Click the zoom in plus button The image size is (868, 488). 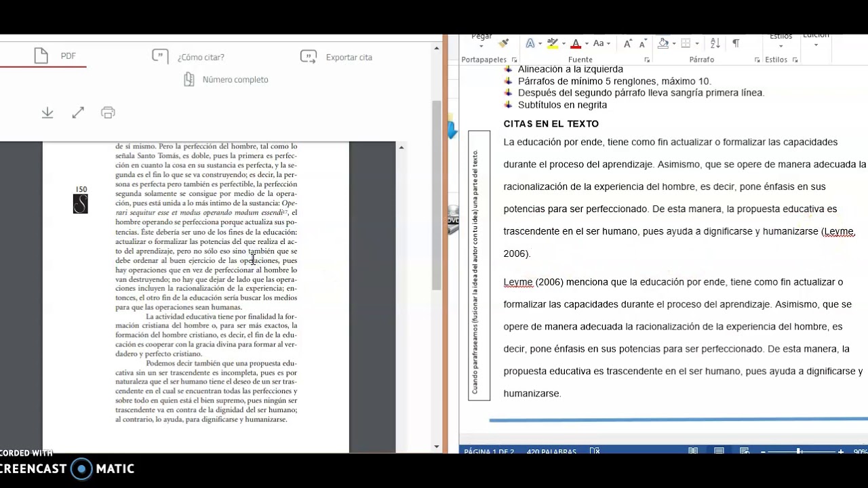[x=841, y=452]
